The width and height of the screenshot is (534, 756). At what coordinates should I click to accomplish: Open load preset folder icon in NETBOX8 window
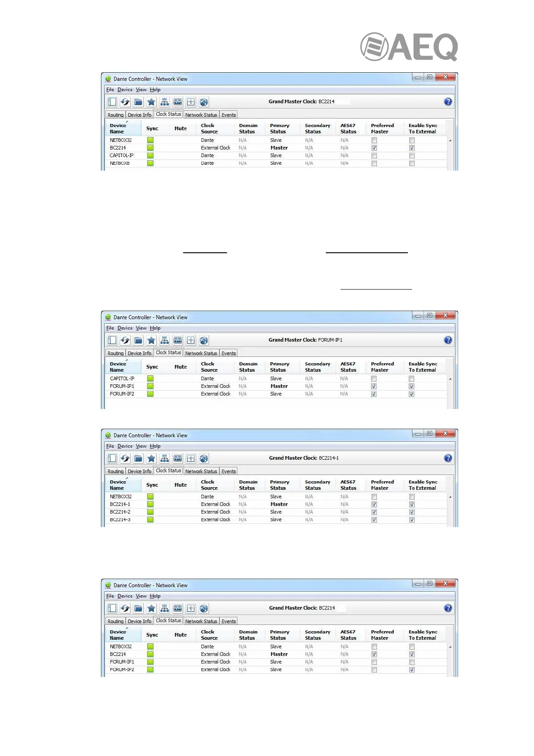tap(138, 102)
